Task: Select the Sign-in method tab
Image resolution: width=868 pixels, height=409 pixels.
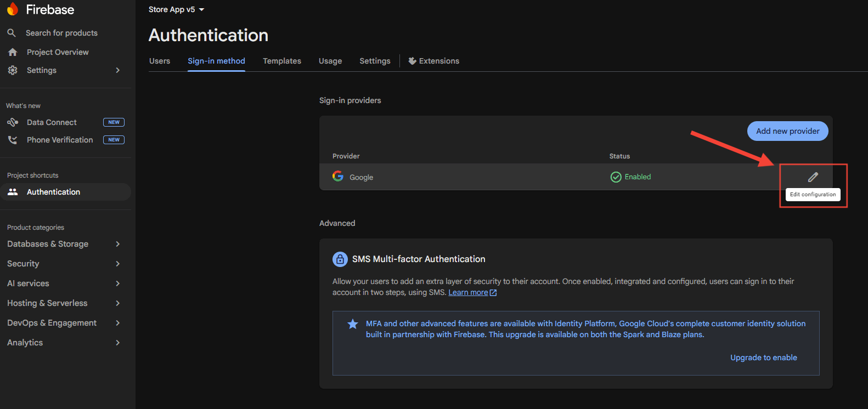Action: click(216, 61)
